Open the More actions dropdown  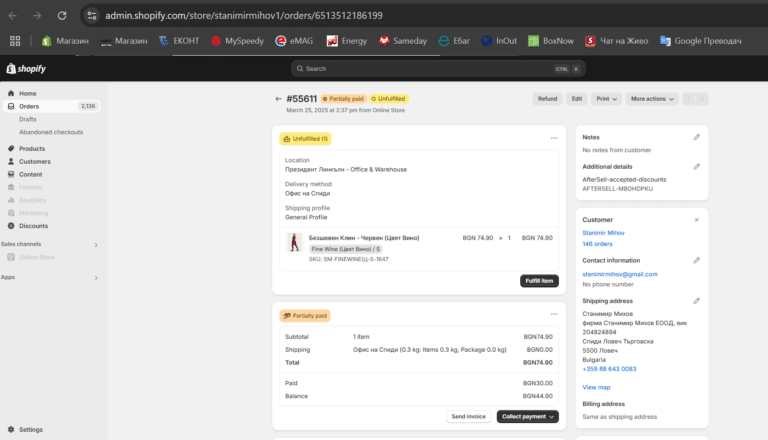coord(653,99)
